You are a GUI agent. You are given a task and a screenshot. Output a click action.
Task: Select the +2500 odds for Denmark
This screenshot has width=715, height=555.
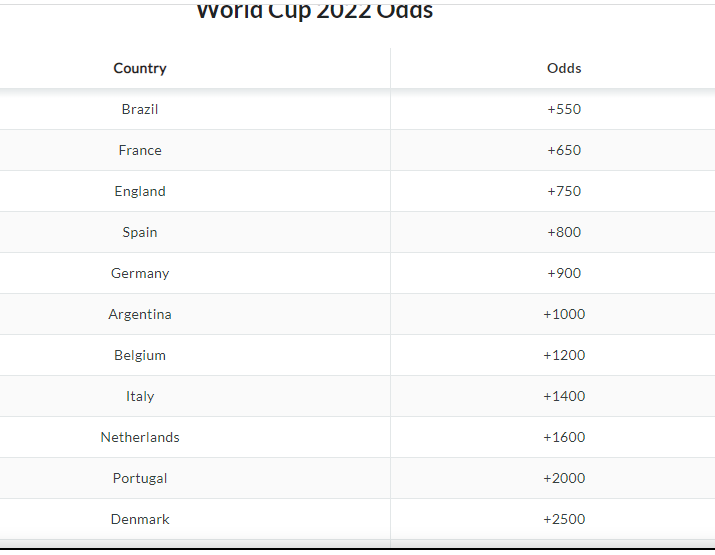coord(564,519)
